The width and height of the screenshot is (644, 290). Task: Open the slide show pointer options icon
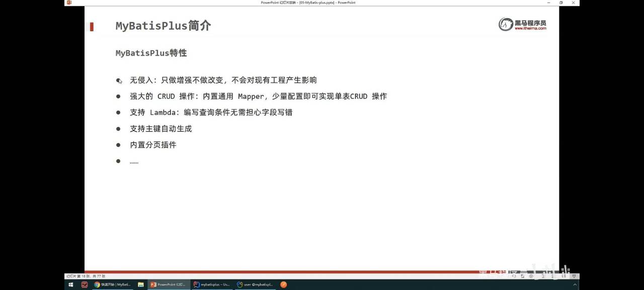coord(522,276)
